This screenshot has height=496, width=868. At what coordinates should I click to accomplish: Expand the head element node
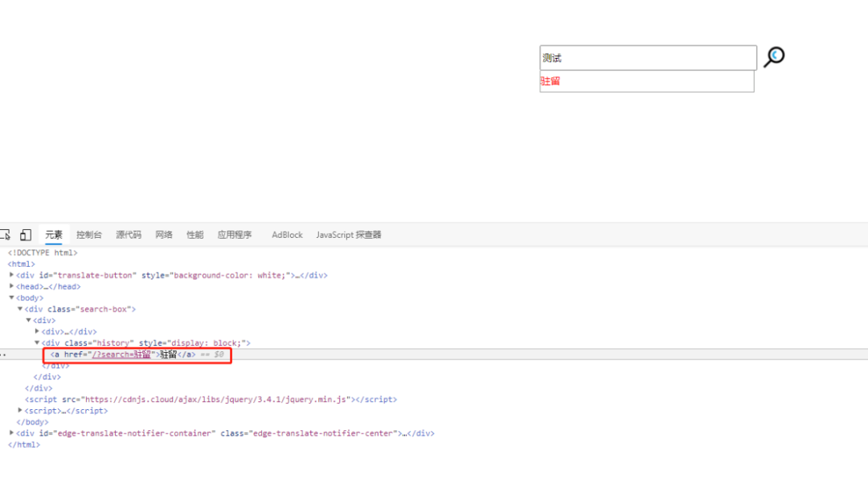[x=11, y=286]
